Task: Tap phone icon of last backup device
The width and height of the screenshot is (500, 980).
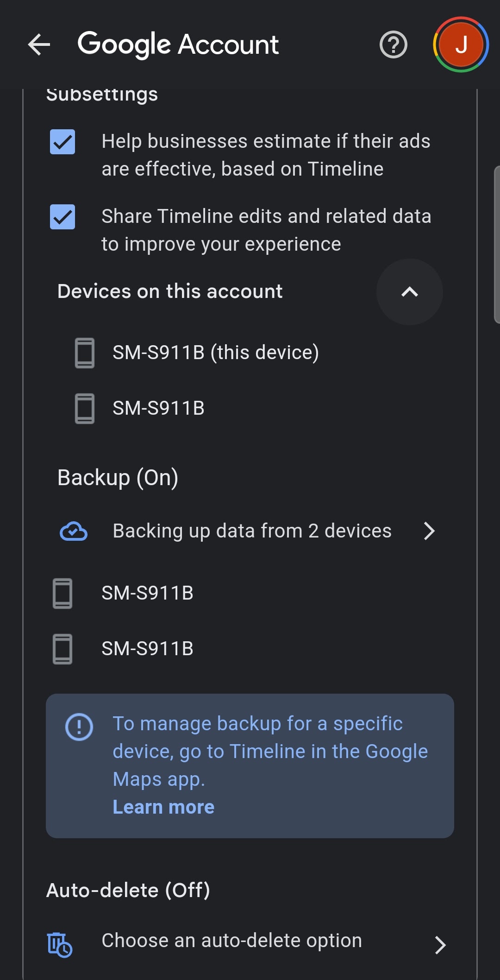Action: pos(62,649)
